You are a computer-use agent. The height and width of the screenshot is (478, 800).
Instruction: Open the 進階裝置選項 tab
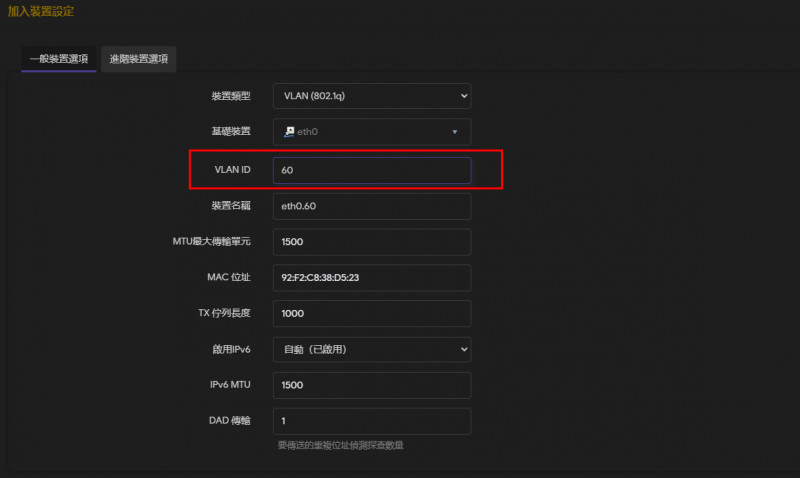pos(139,59)
